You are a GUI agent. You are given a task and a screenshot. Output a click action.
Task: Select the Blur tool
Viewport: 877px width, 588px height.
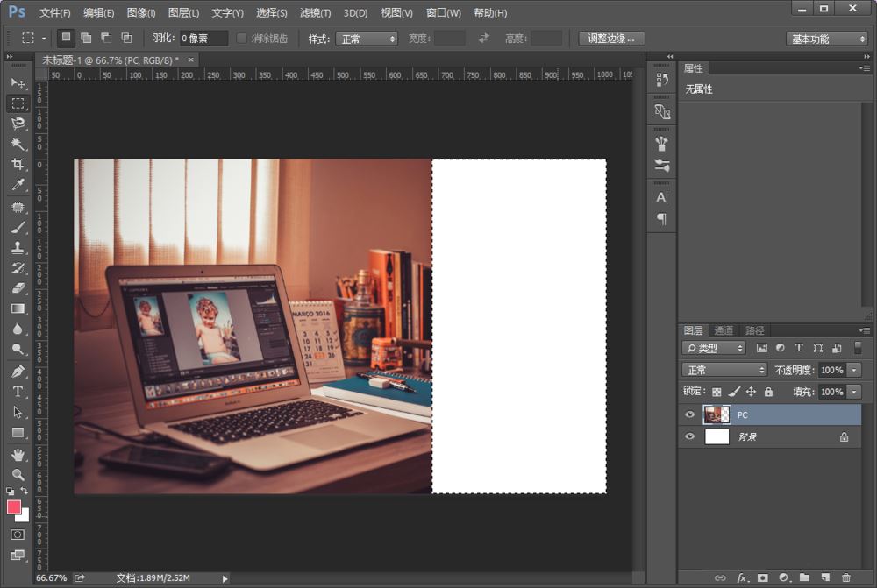coord(18,329)
